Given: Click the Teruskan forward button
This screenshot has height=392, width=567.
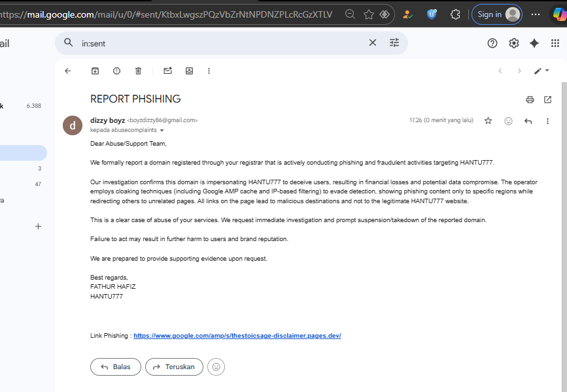Looking at the screenshot, I should tap(174, 367).
